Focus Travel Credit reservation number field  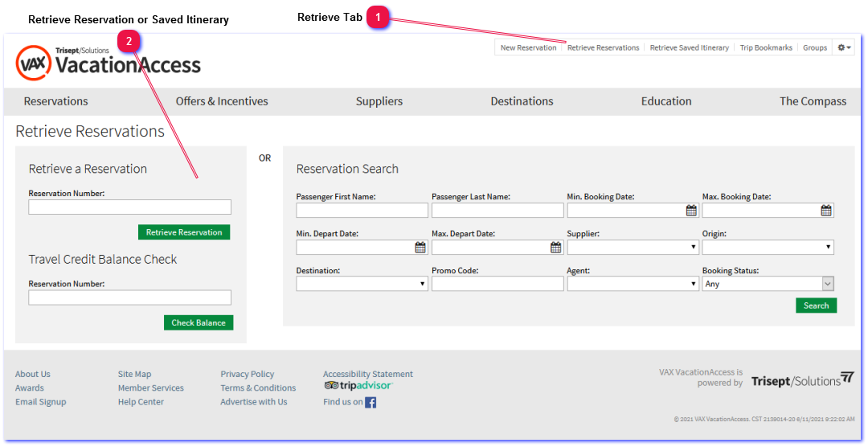(x=129, y=297)
